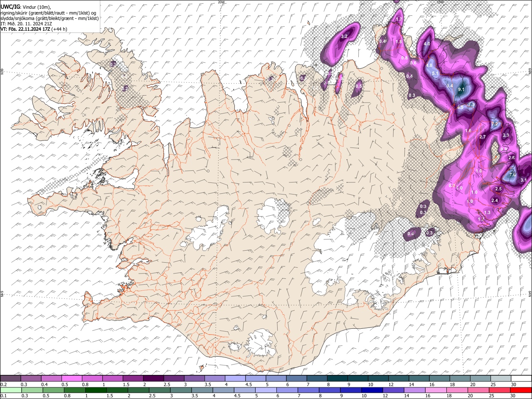532x399 pixels.
Task: Click the 1.3 precipitation value
Action: point(487,212)
